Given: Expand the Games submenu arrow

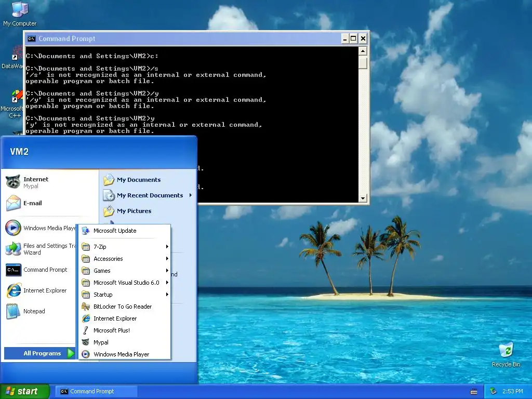Looking at the screenshot, I should tap(167, 270).
